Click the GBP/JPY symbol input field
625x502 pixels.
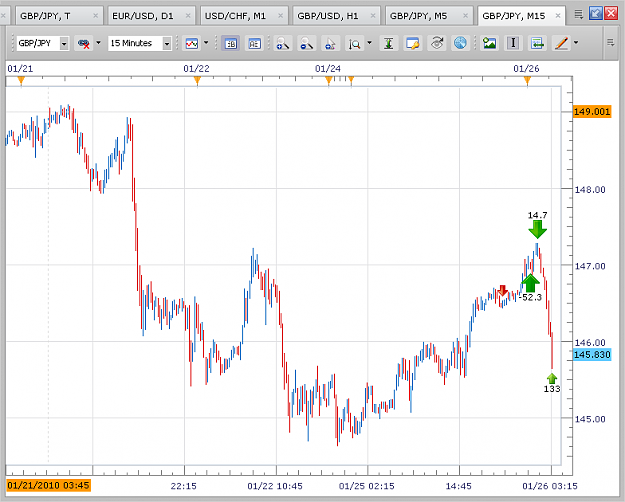pos(38,43)
